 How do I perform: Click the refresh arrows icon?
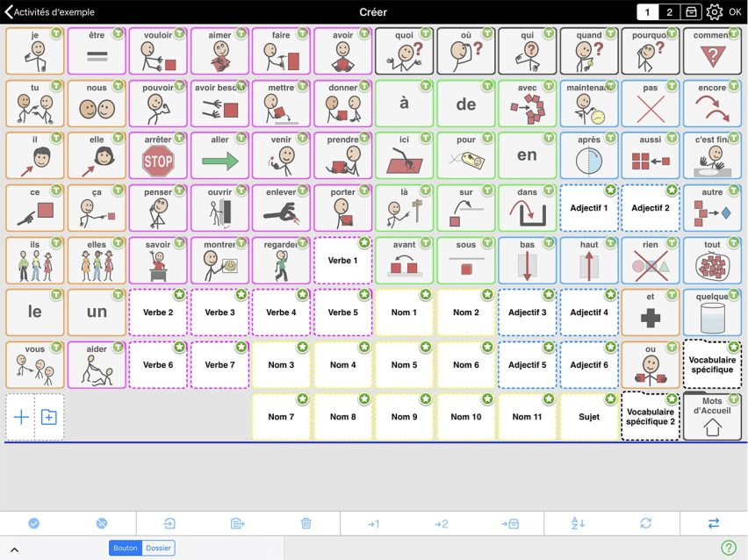coord(646,523)
